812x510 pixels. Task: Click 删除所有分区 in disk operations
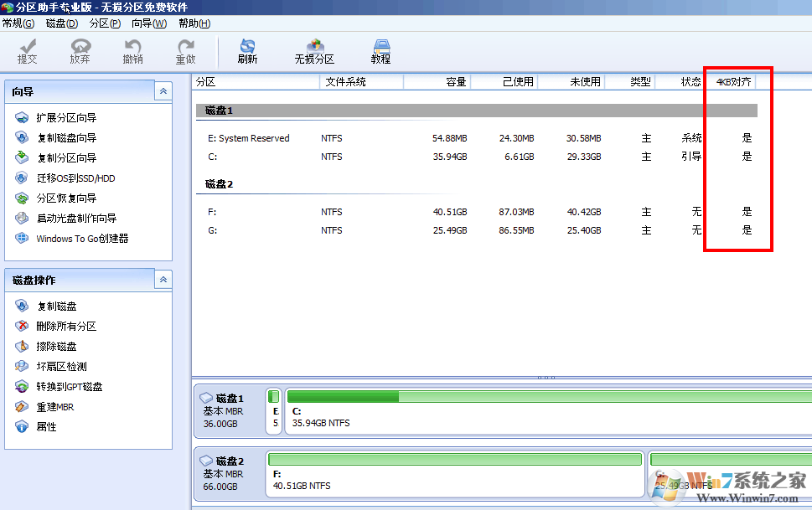[x=65, y=327]
